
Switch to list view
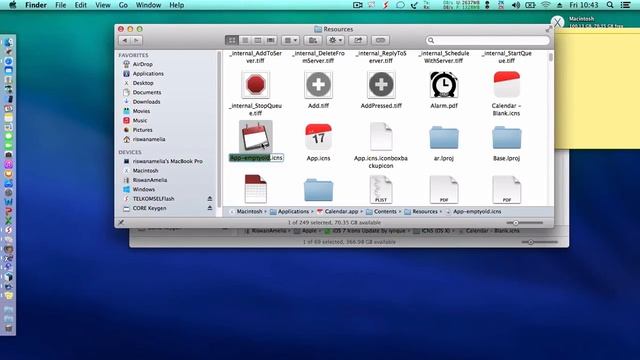pyautogui.click(x=245, y=40)
